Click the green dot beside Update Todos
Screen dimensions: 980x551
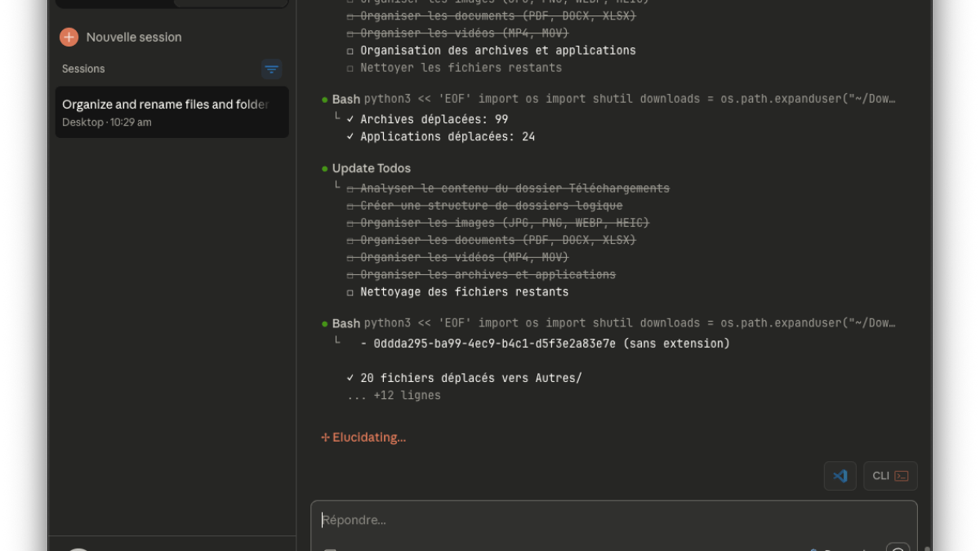tap(325, 168)
